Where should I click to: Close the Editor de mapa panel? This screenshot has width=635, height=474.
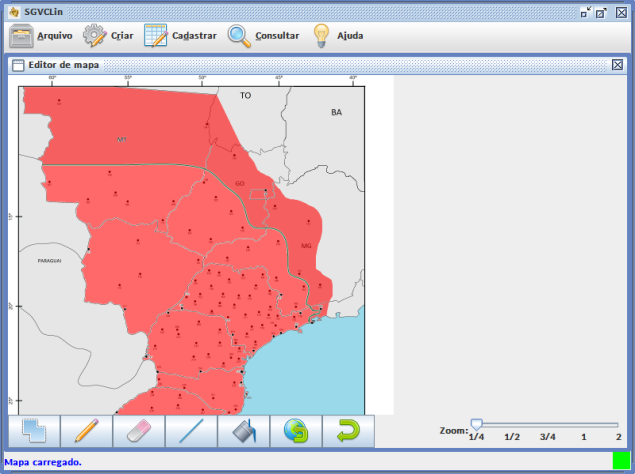[x=618, y=65]
